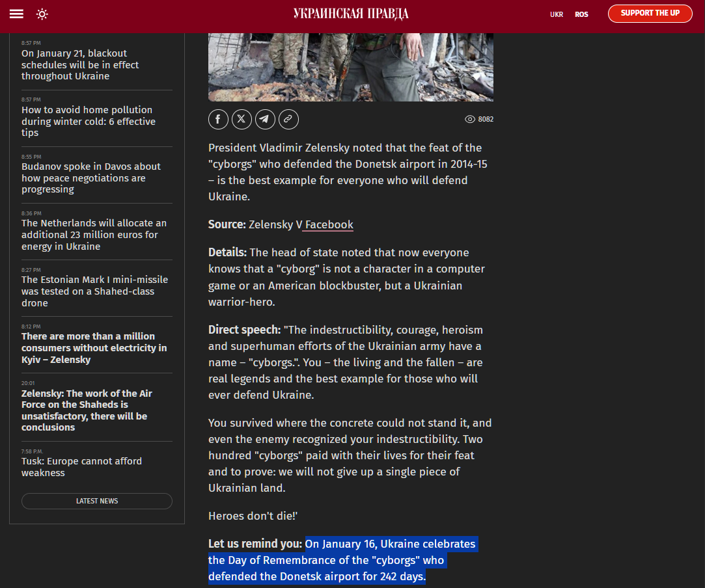Click the 'Heroes don't die!' line
Image resolution: width=705 pixels, height=588 pixels.
coord(253,516)
